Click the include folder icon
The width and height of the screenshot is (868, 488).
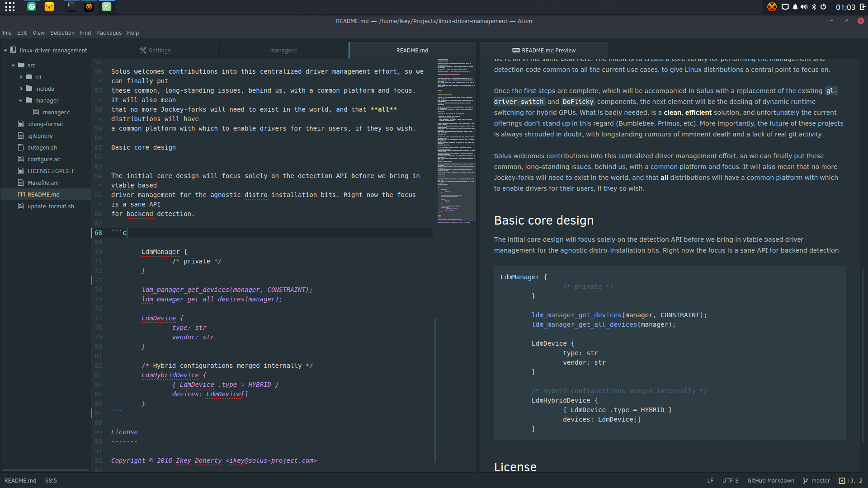click(x=29, y=89)
